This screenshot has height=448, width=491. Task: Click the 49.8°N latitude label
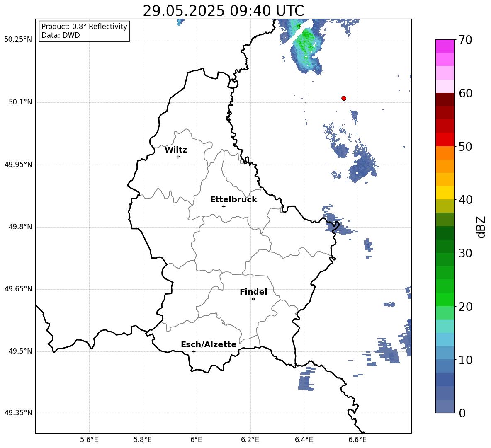(20, 227)
